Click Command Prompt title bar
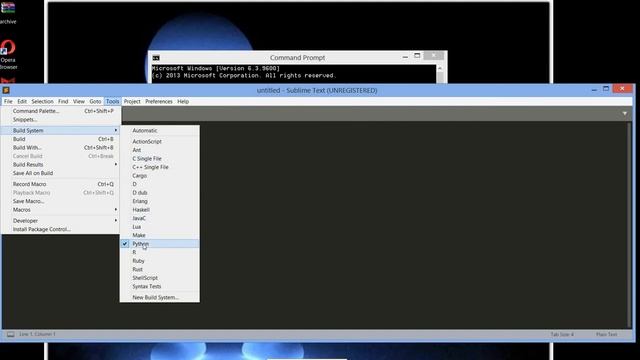The width and height of the screenshot is (640, 360). (297, 58)
